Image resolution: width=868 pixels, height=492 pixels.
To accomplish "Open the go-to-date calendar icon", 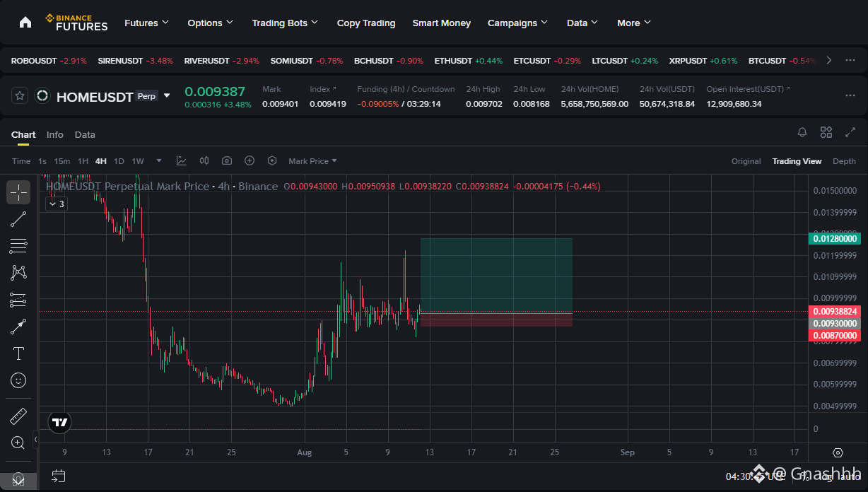I will [x=58, y=476].
